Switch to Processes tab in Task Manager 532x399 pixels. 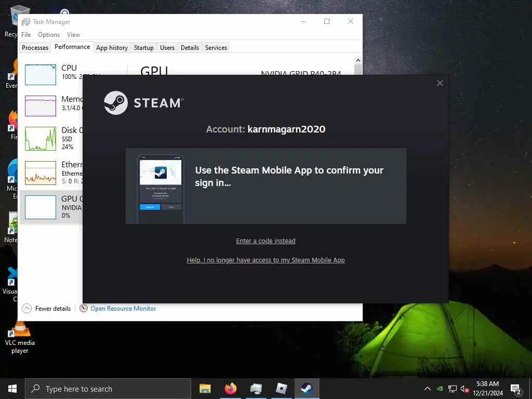[x=35, y=47]
